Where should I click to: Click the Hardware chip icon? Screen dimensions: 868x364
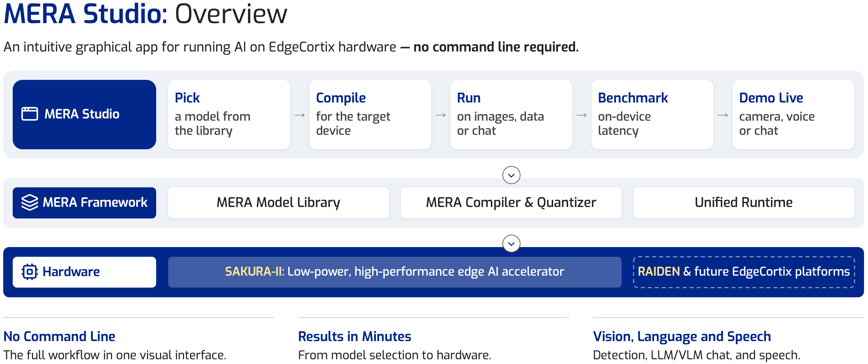click(x=30, y=272)
